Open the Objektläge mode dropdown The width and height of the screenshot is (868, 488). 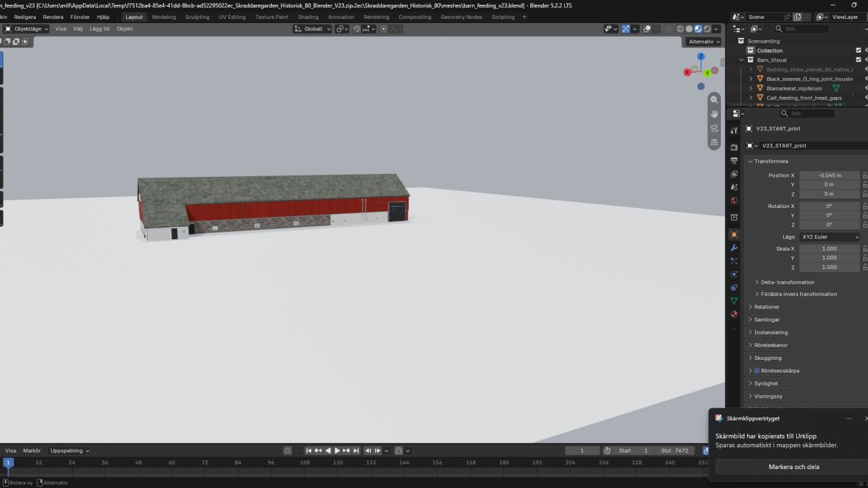[x=27, y=29]
